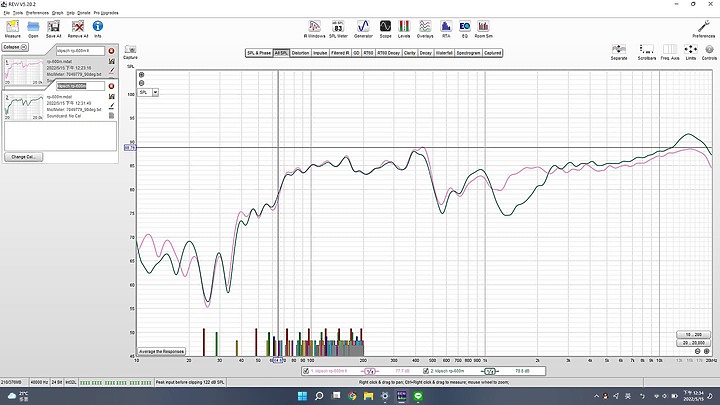Zoom in frequency axis plus icon
720x405 pixels.
707,351
